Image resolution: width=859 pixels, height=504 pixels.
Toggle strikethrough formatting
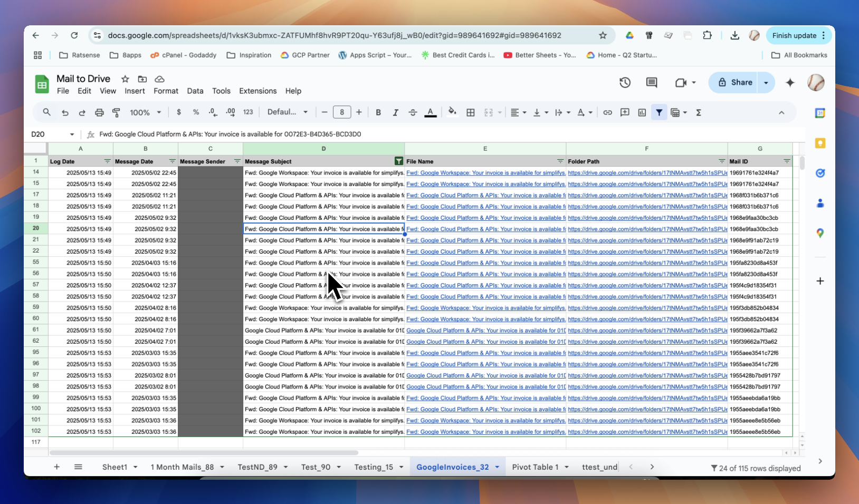pos(413,112)
